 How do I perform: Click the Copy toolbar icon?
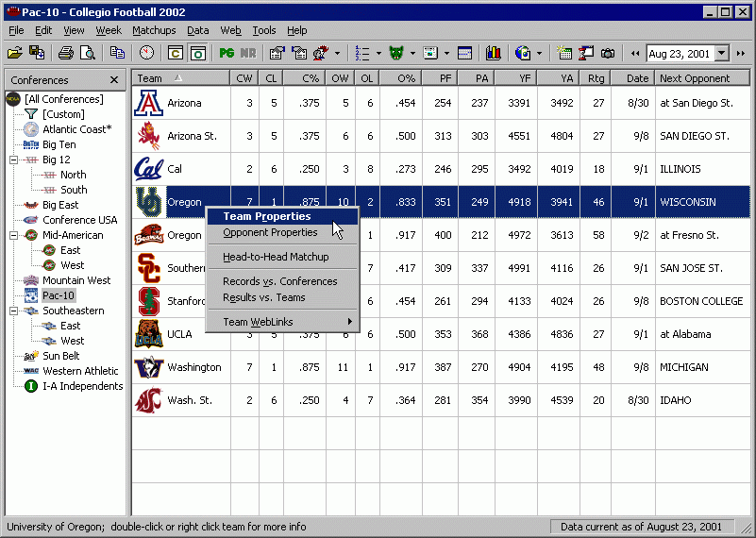coord(117,53)
